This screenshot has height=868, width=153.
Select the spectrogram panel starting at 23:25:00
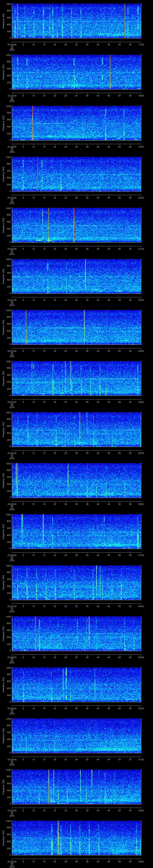point(77,481)
